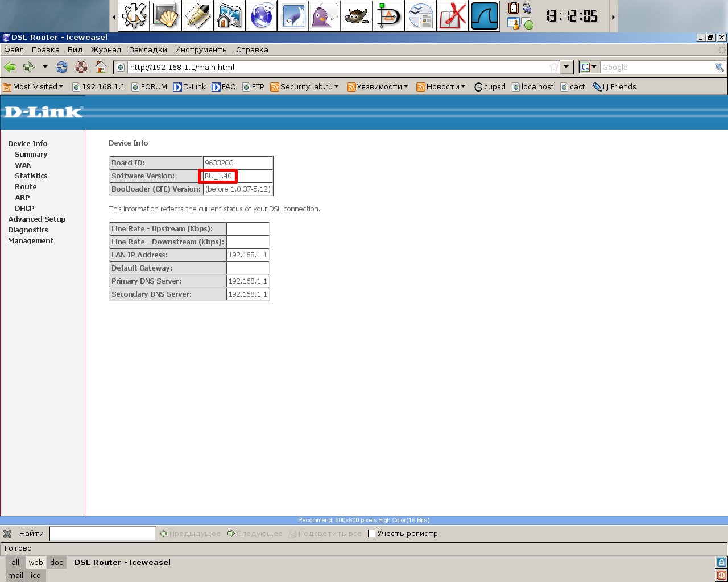Click the Stop loading icon
This screenshot has height=582, width=728.
[81, 67]
